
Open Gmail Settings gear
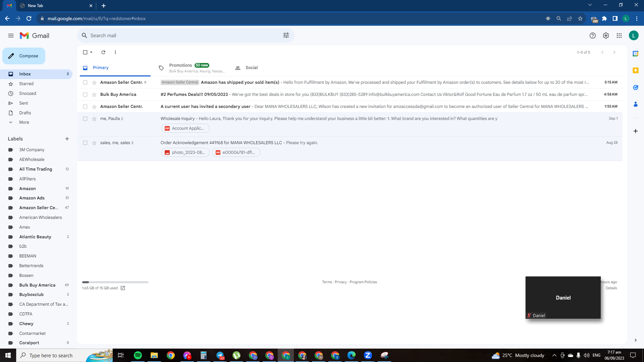click(x=606, y=36)
